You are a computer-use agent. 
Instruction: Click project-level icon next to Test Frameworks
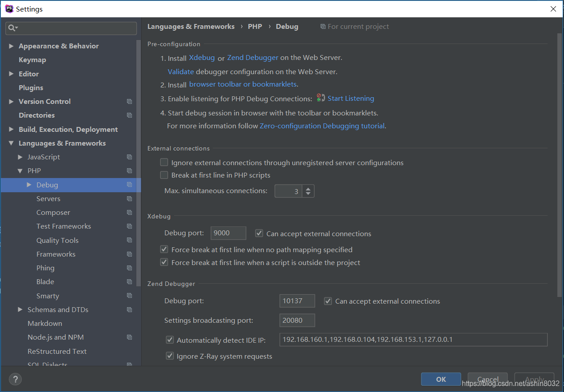point(129,226)
